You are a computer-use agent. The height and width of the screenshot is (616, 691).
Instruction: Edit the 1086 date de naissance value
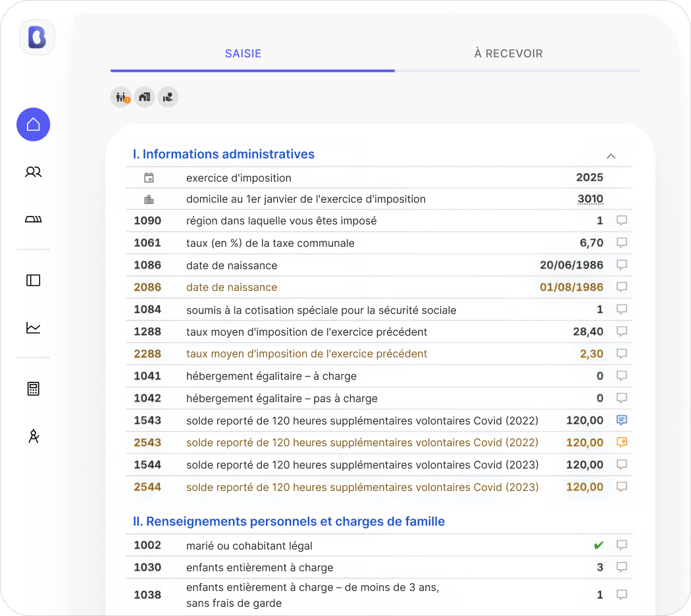572,265
